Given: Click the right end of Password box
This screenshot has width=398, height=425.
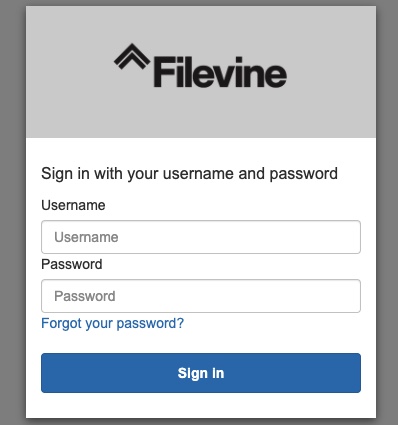Looking at the screenshot, I should click(352, 296).
